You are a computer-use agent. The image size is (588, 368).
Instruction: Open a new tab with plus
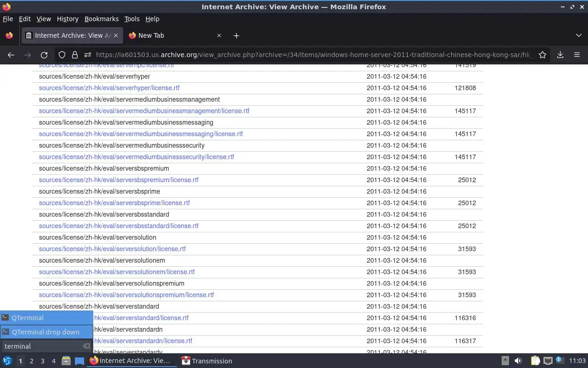[236, 35]
